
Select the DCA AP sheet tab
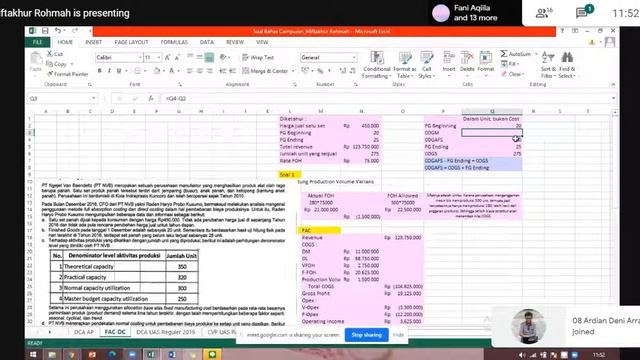coord(84,332)
